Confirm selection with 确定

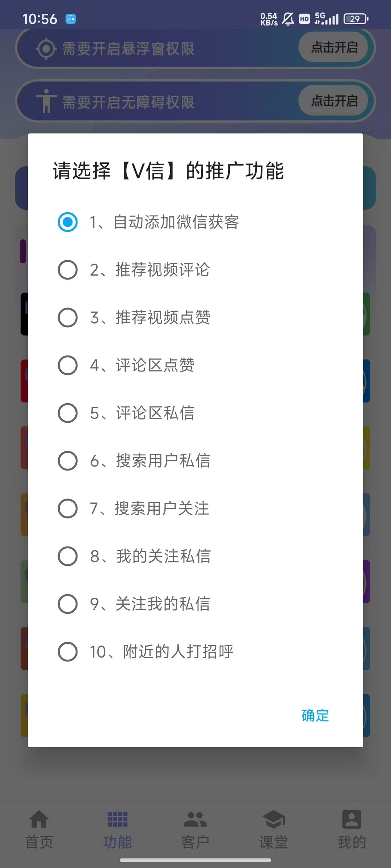(315, 715)
